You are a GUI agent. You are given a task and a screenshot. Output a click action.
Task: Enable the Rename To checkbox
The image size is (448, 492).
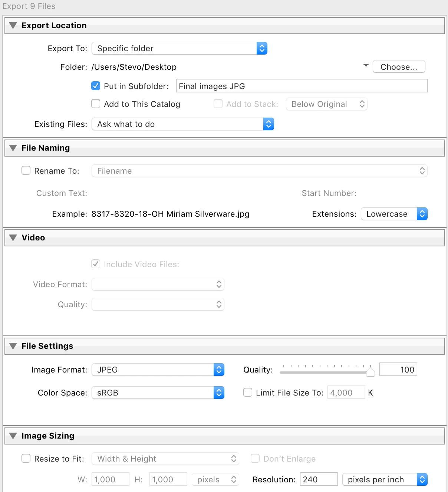26,170
